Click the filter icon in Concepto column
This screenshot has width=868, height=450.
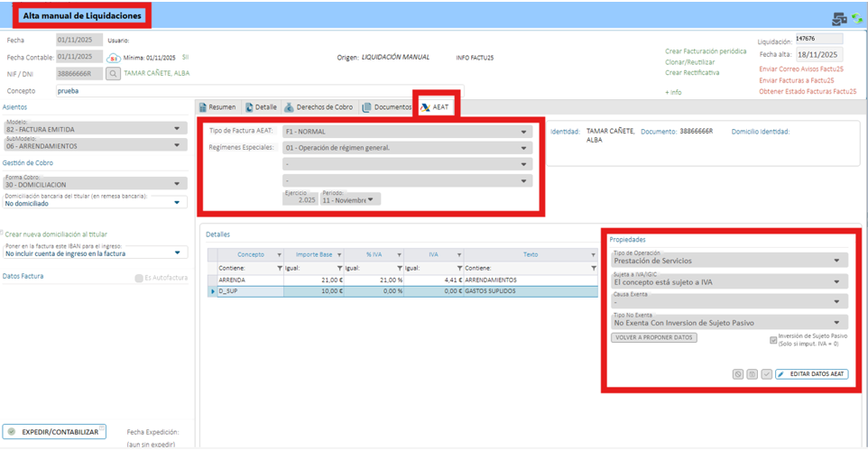[x=279, y=269]
